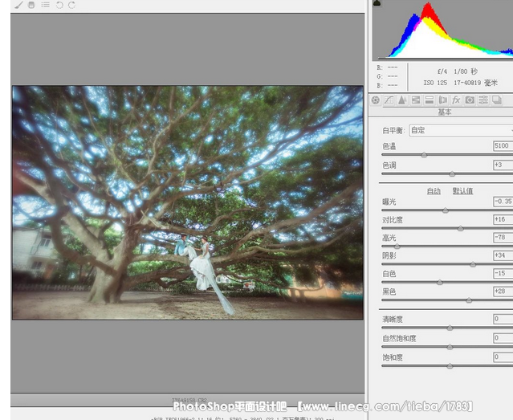Rotate image 90° clockwise
513x420 pixels.
71,5
